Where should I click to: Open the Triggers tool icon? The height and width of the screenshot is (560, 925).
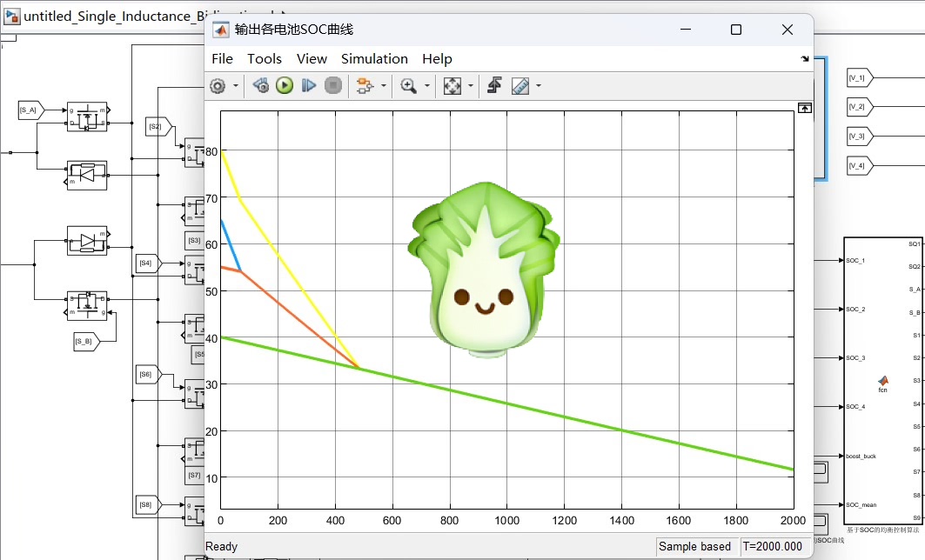[x=494, y=85]
